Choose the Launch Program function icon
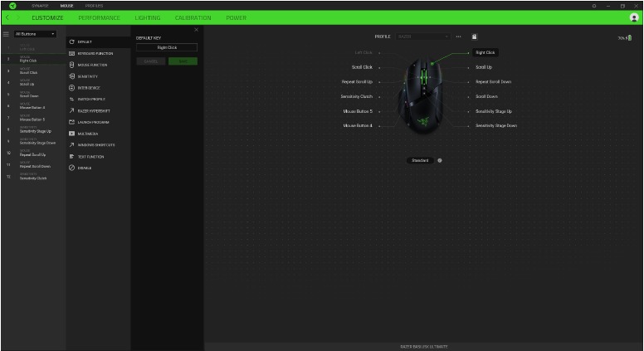The image size is (644, 351). (72, 122)
